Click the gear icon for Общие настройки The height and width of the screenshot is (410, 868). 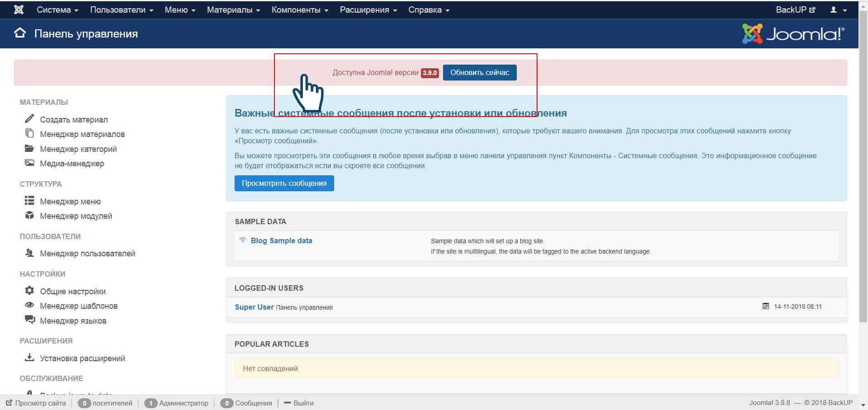(x=29, y=290)
